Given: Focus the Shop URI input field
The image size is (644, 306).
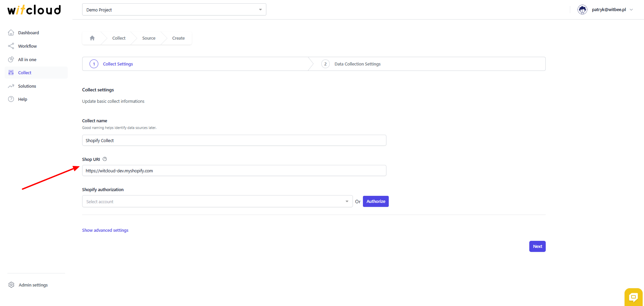Looking at the screenshot, I should coord(234,170).
